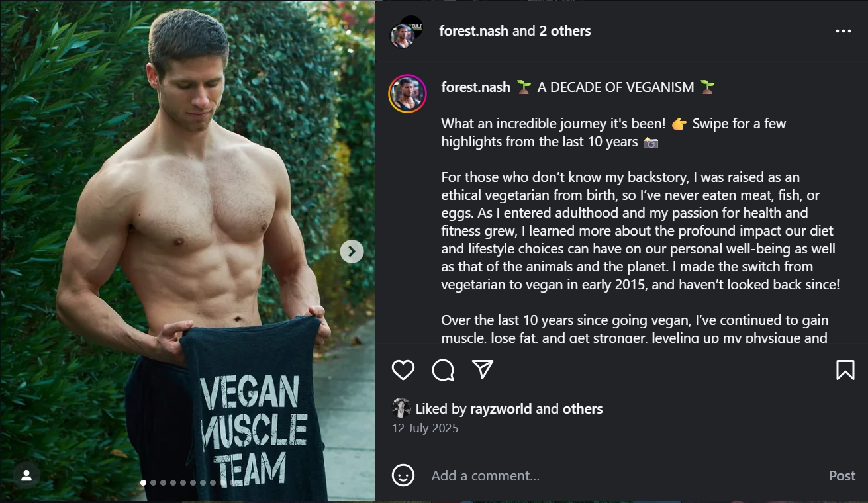868x503 pixels.
Task: Open the rayzworld profile link
Action: (x=501, y=409)
